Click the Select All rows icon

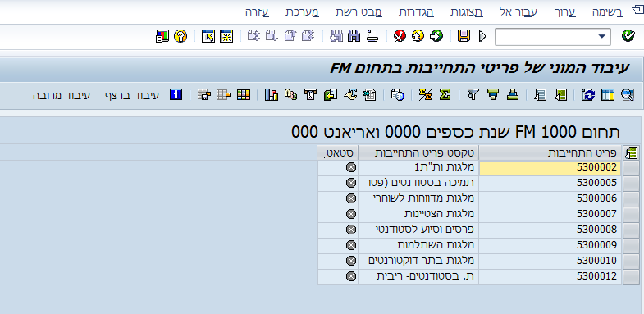pyautogui.click(x=560, y=95)
